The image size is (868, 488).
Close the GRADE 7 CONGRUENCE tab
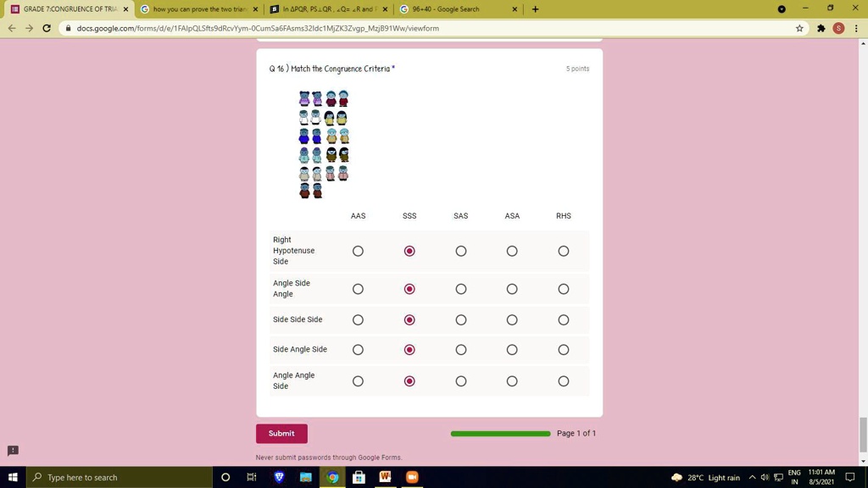pyautogui.click(x=125, y=9)
